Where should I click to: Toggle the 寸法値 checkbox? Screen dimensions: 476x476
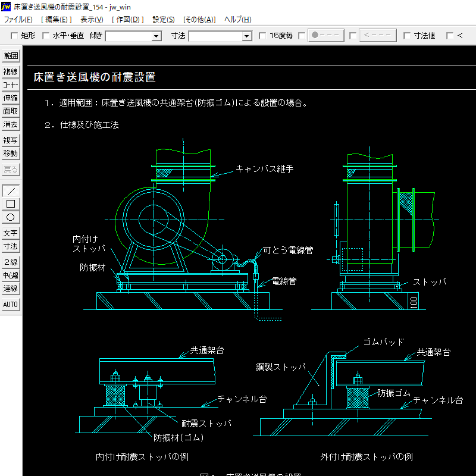[x=407, y=36]
